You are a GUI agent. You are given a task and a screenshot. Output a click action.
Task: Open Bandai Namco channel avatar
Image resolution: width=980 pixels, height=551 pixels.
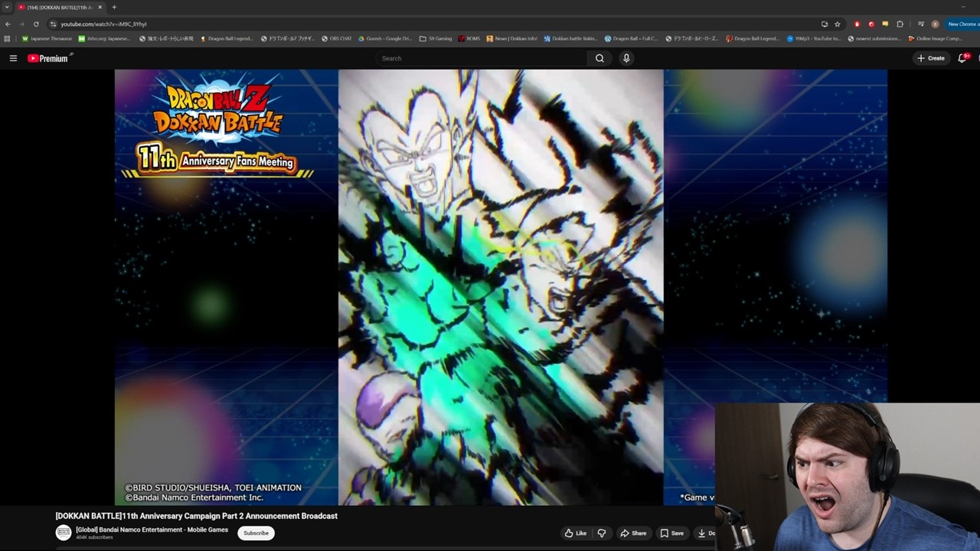coord(64,533)
